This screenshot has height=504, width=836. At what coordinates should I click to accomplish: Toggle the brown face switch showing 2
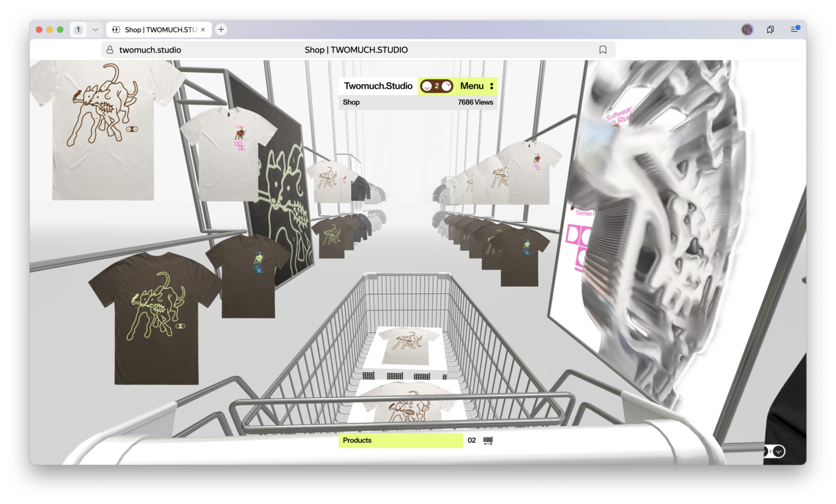coord(437,86)
